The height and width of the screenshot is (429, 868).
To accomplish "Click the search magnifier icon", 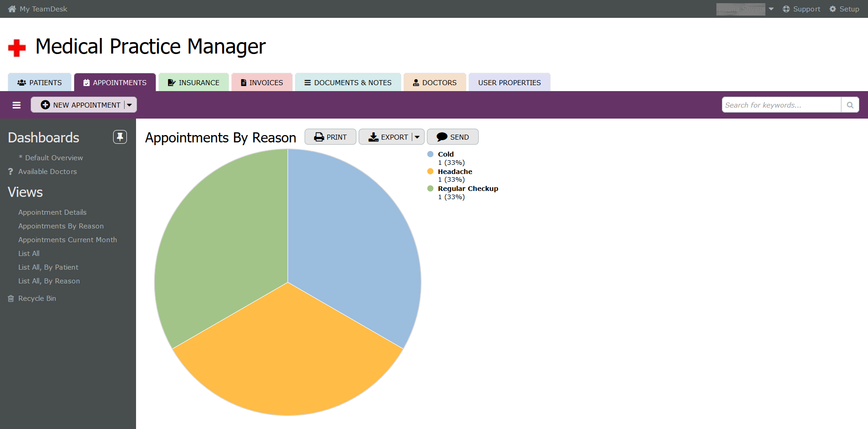I will click(x=850, y=105).
